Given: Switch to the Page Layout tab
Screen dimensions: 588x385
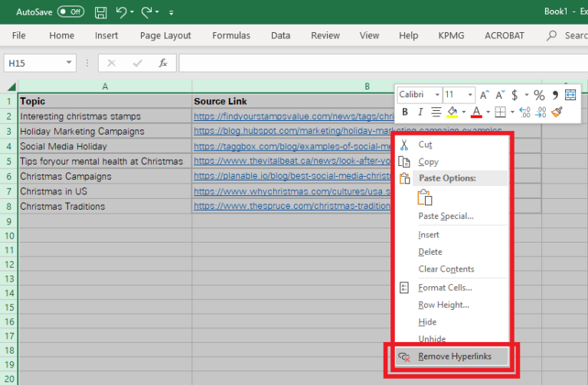Looking at the screenshot, I should tap(165, 35).
